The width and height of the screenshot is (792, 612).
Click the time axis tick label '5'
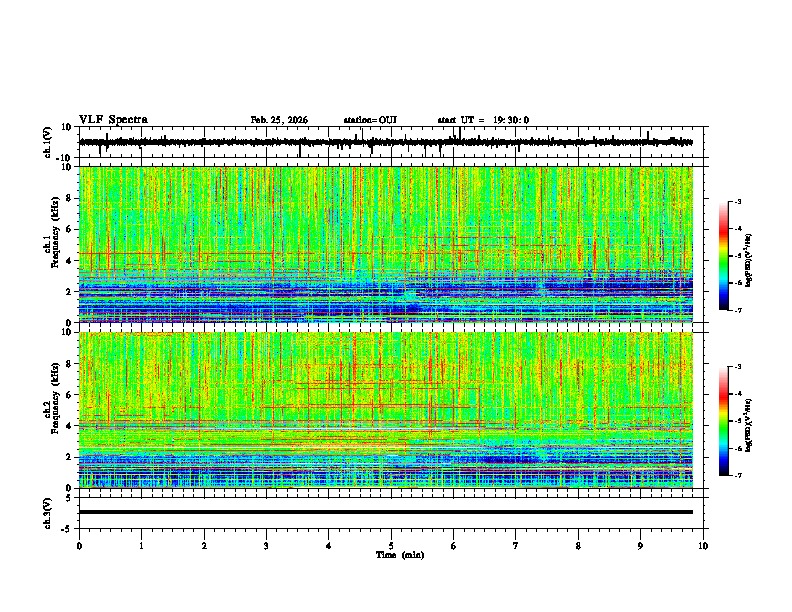coord(391,546)
